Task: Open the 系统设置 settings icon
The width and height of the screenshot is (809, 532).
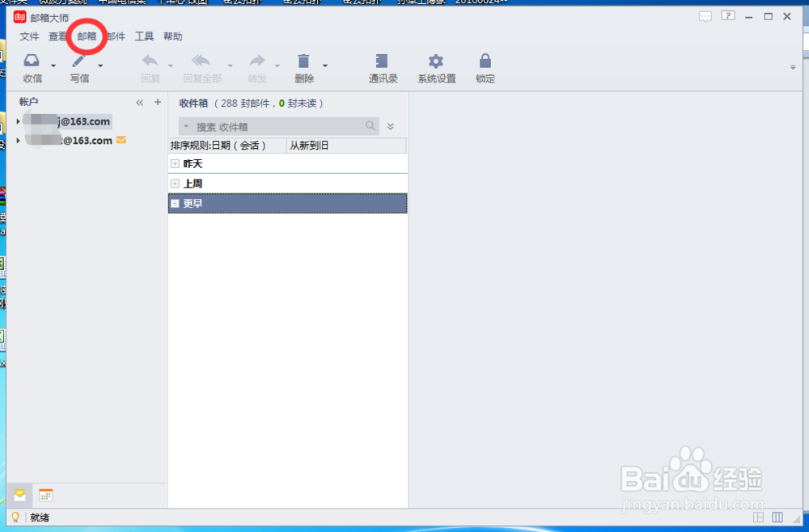Action: click(x=435, y=67)
